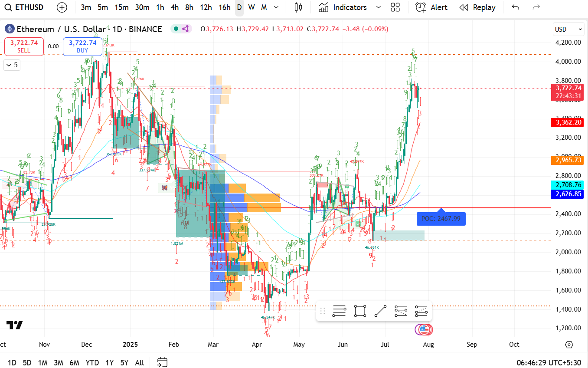The width and height of the screenshot is (588, 368).
Task: Set date range to 1M
Action: pyautogui.click(x=42, y=362)
